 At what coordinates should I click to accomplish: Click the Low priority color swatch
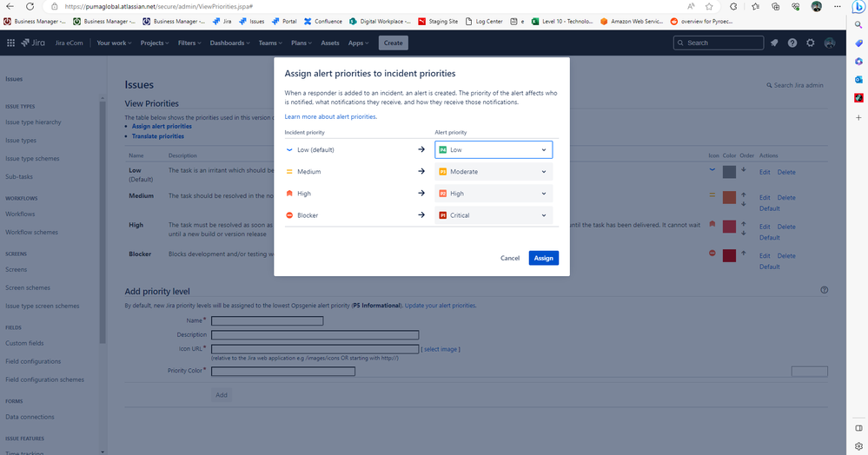(729, 172)
